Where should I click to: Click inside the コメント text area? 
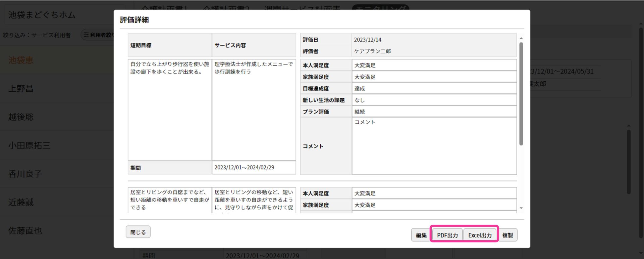(x=434, y=146)
